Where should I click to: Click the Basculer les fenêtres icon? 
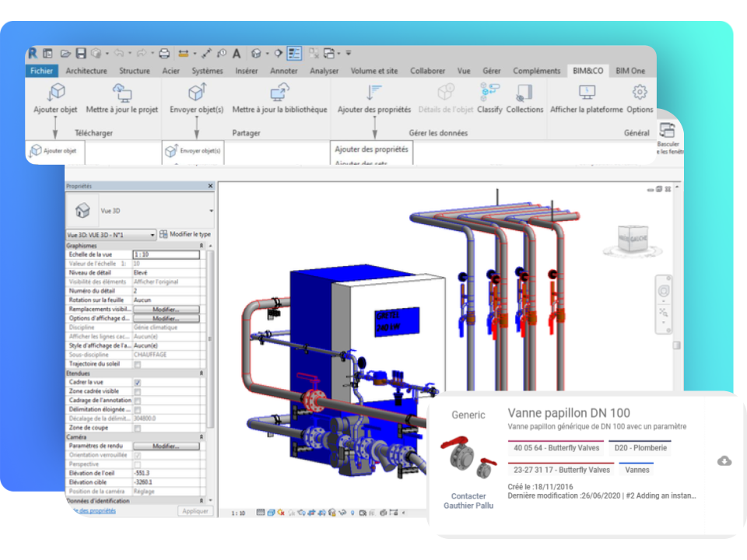tap(667, 130)
